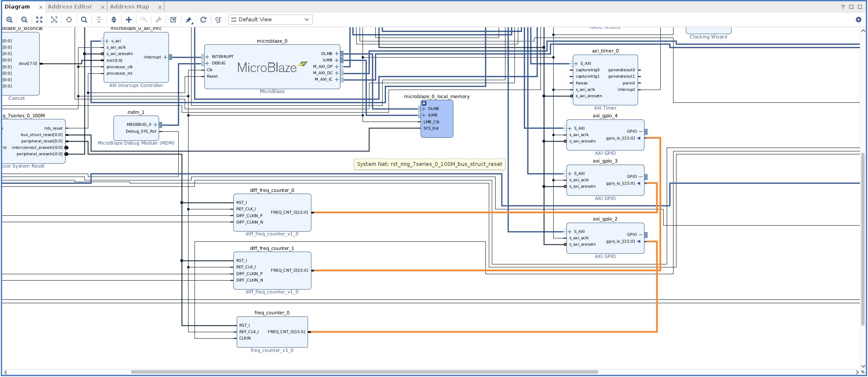Click the dout[7:0] output on the Concat block
Image resolution: width=868 pixels, height=377 pixels.
tap(28, 64)
